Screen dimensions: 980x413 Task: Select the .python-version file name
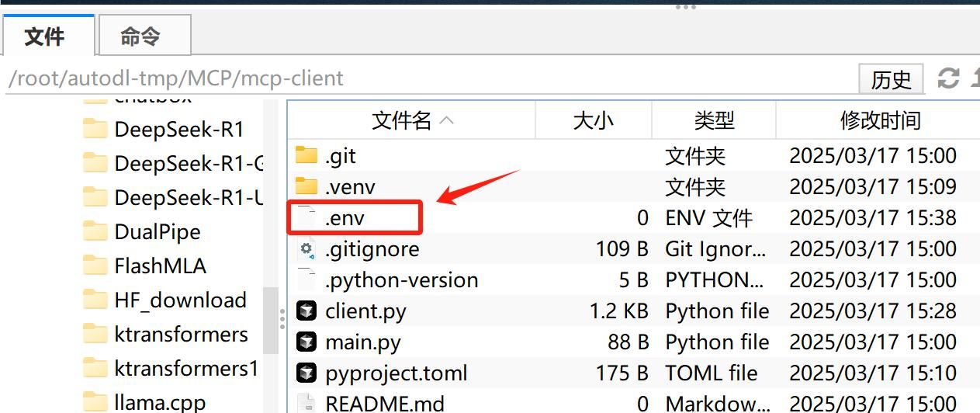(x=402, y=280)
